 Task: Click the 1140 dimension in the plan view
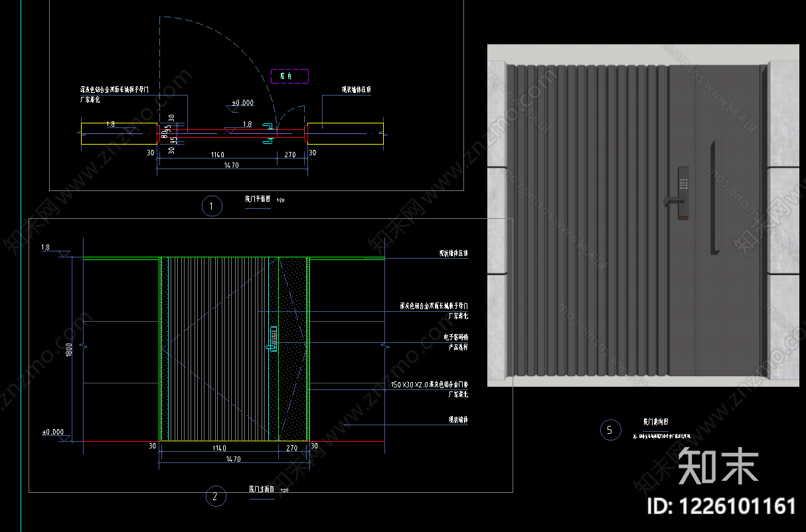tap(216, 155)
